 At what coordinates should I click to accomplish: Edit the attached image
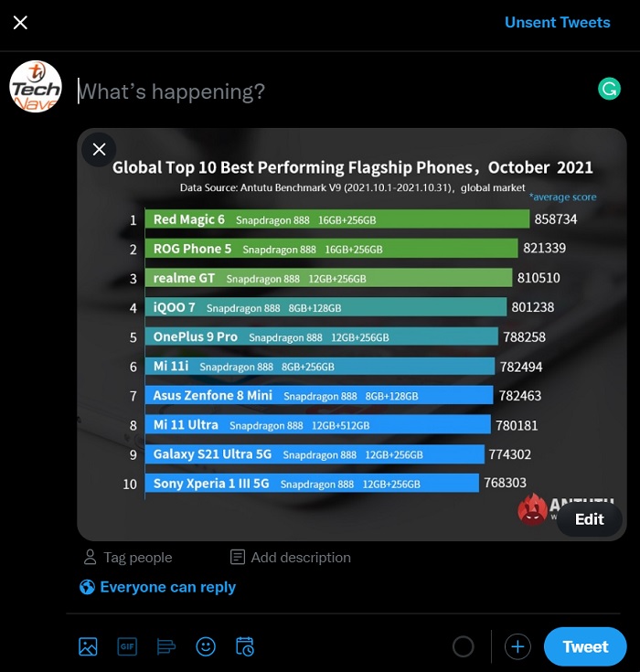[590, 519]
